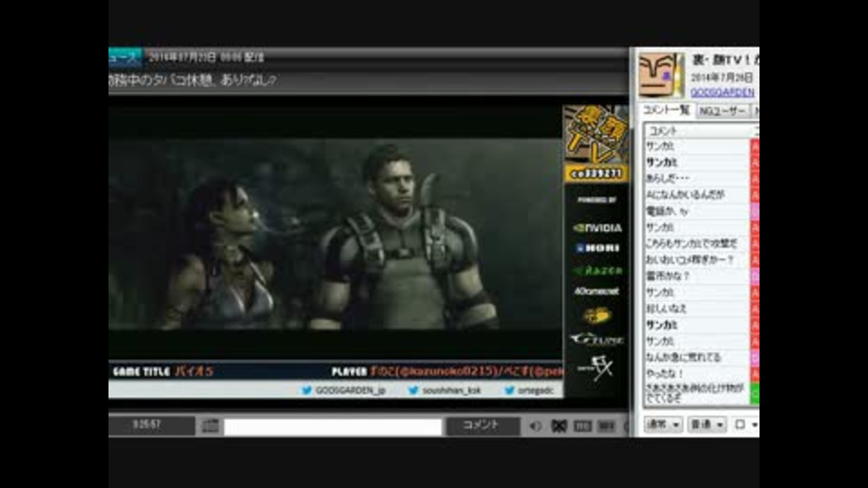
Task: Select comment row 雷雨かな？
Action: [697, 277]
